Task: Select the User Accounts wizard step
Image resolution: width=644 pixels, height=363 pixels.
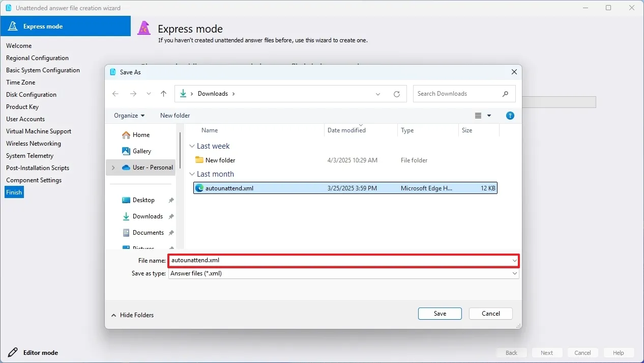Action: 25,119
